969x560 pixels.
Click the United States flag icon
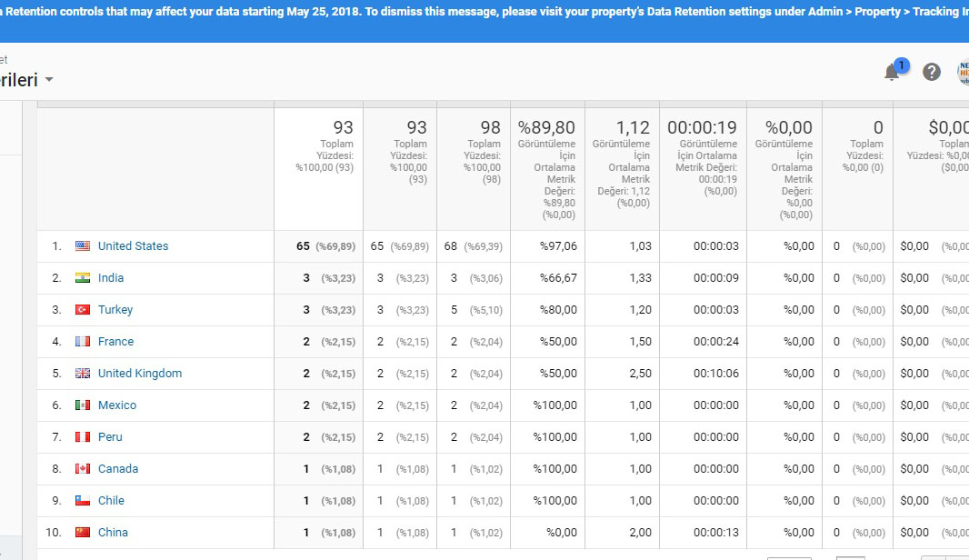click(x=83, y=246)
